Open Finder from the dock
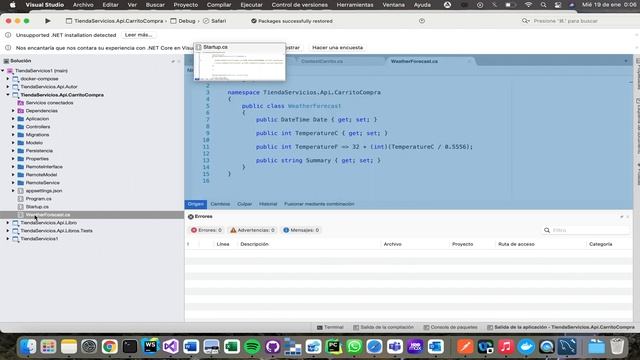Viewport: 640px width, 360px height. (28, 347)
